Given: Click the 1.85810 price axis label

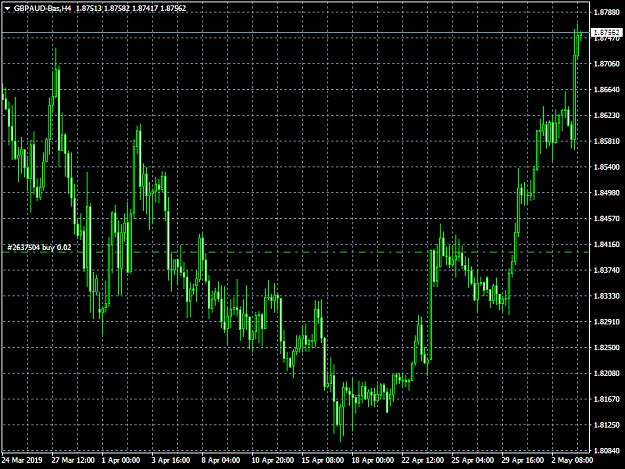Looking at the screenshot, I should [607, 141].
